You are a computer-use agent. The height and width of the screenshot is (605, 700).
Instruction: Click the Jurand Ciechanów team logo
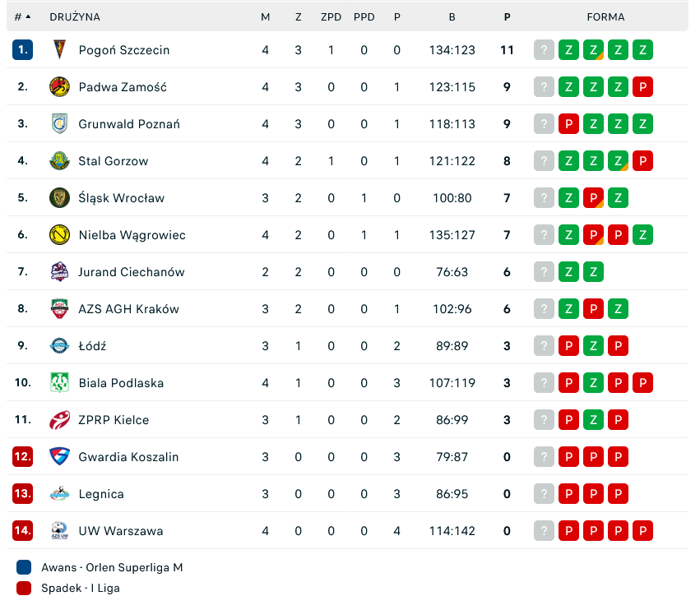(x=59, y=272)
